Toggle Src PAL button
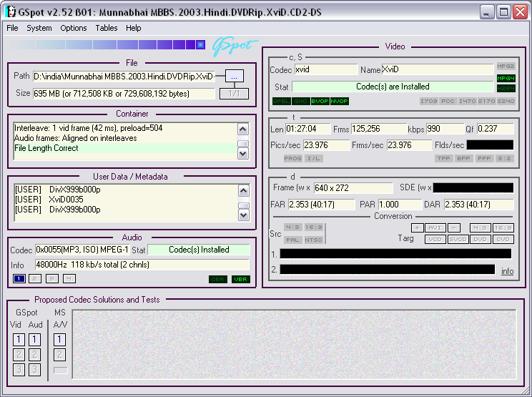This screenshot has width=532, height=397. (x=292, y=240)
